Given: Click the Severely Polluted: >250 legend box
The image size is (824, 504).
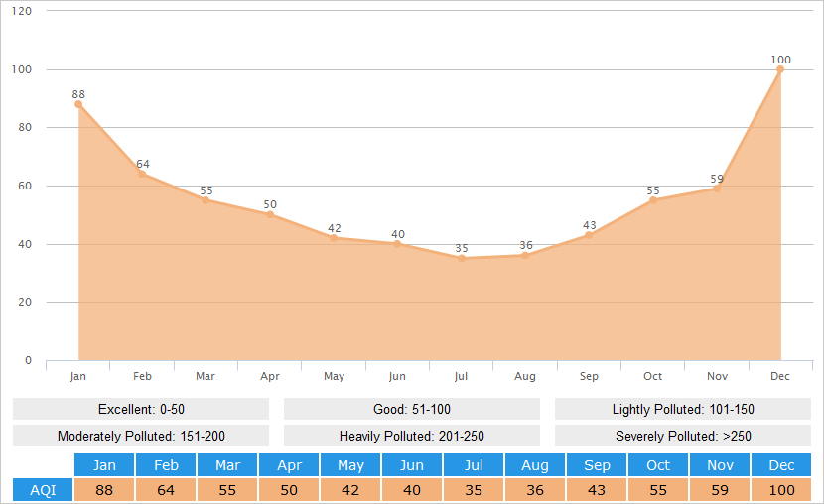Looking at the screenshot, I should click(x=683, y=436).
